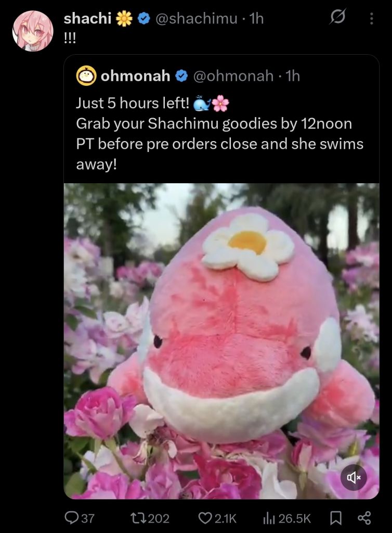The width and height of the screenshot is (392, 533).
Task: Like the post with heart icon
Action: pyautogui.click(x=205, y=518)
